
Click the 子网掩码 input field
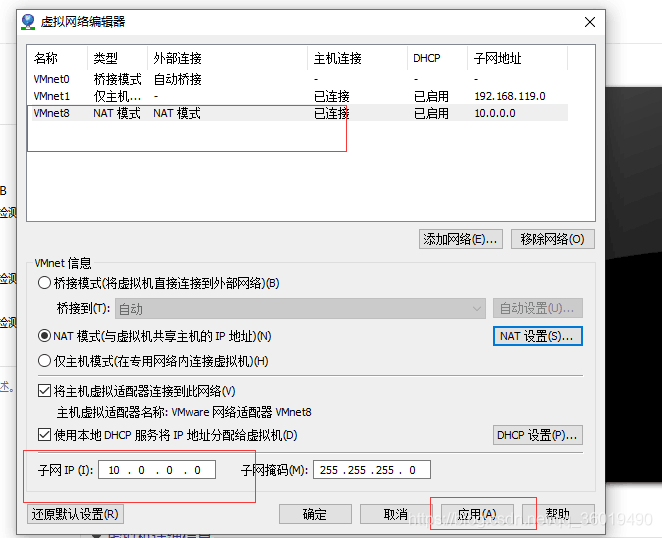372,470
